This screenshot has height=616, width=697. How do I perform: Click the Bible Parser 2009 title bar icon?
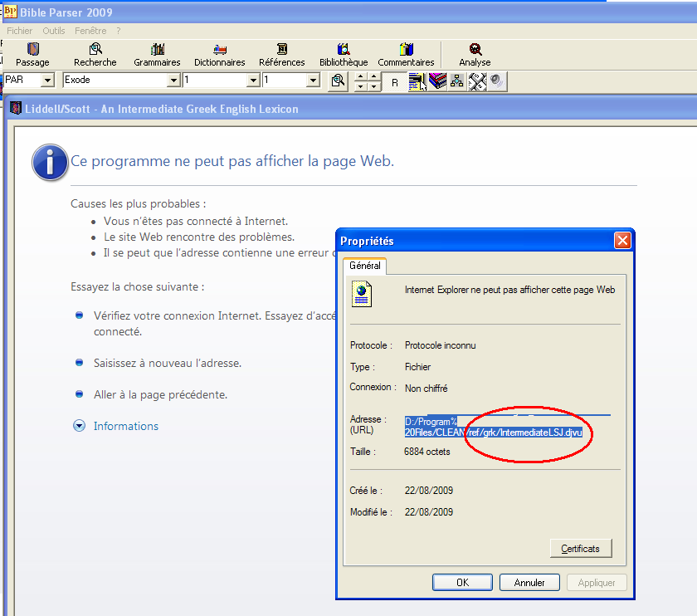click(x=10, y=12)
